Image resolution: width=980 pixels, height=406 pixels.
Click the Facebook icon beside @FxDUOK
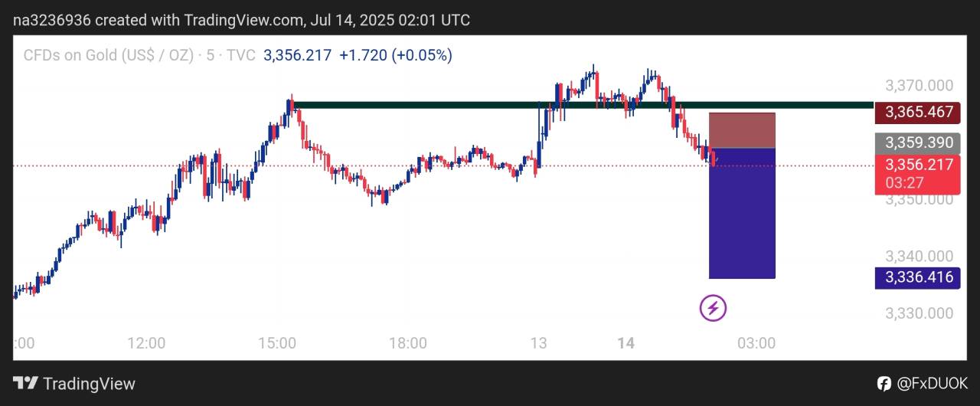click(x=884, y=384)
